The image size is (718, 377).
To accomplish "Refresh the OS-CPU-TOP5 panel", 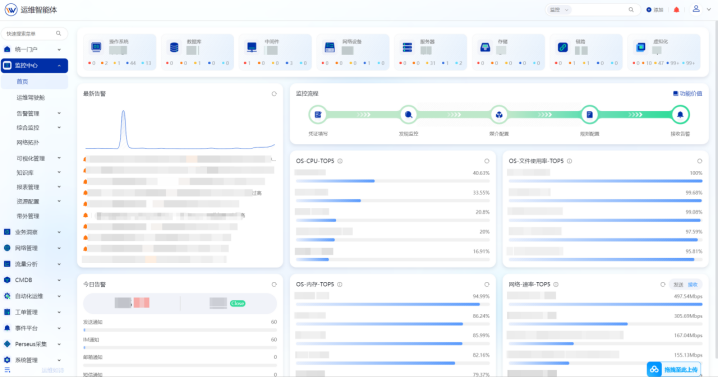I will tap(487, 161).
